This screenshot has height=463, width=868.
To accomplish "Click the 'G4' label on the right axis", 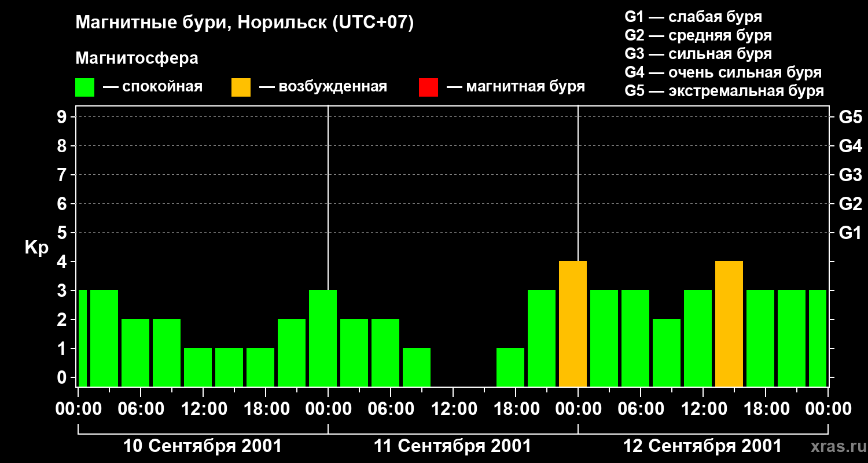I will tap(850, 146).
